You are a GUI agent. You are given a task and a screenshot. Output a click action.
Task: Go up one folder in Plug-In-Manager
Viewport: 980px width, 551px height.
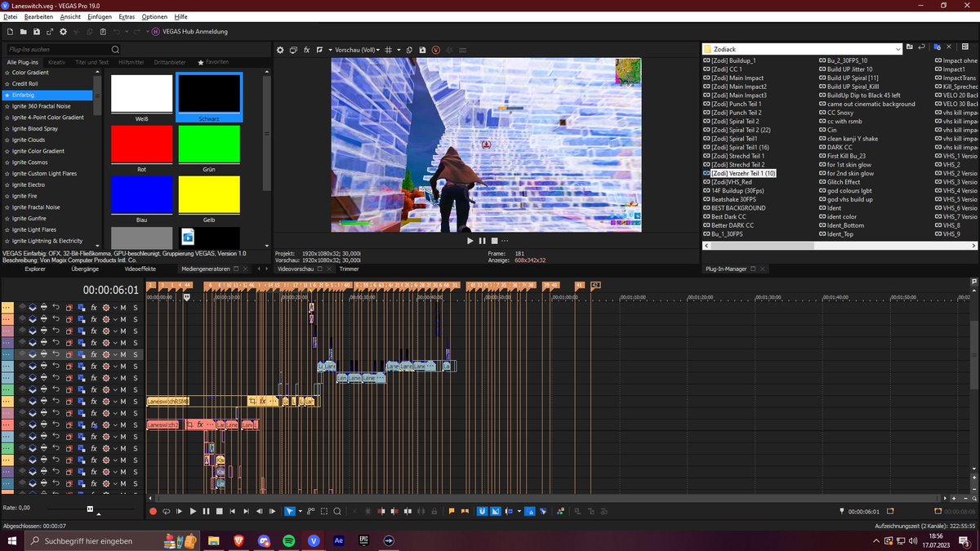coord(910,48)
